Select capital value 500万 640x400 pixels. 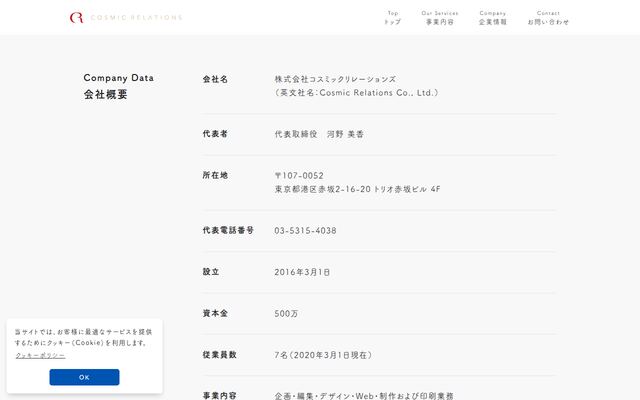point(286,313)
